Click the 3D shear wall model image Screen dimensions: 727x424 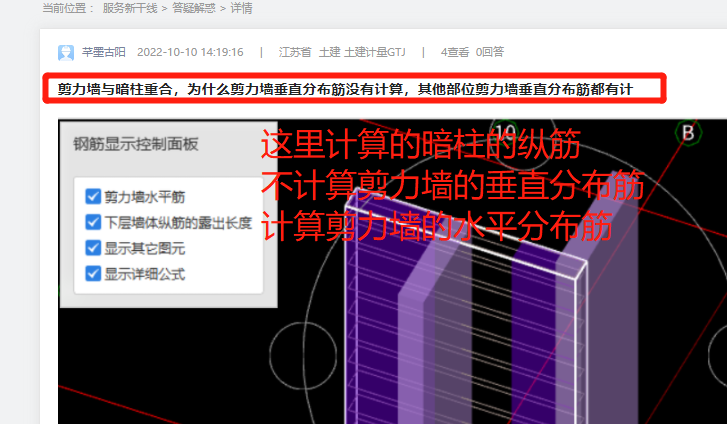click(x=392, y=272)
